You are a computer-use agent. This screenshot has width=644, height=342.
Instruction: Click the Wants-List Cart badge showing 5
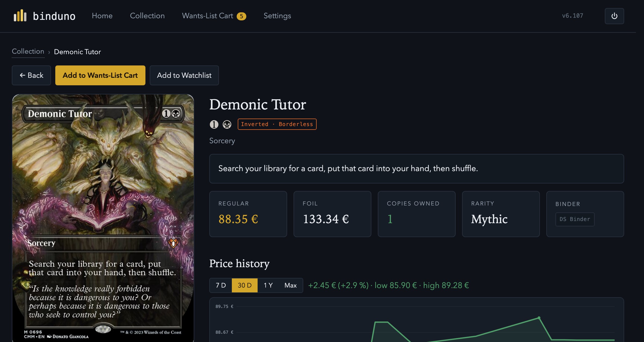[241, 16]
